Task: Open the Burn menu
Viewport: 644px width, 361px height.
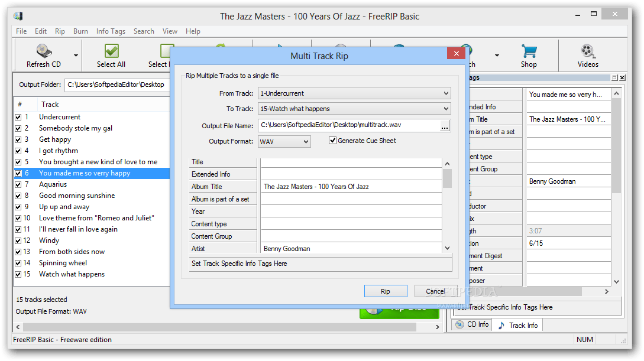Action: coord(80,31)
